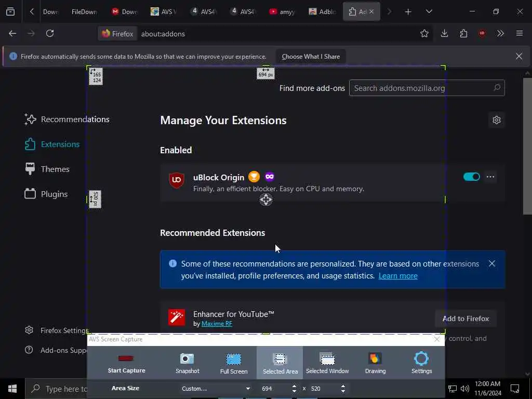The height and width of the screenshot is (399, 532).
Task: Open uBlock Origin more options menu
Action: click(x=490, y=177)
